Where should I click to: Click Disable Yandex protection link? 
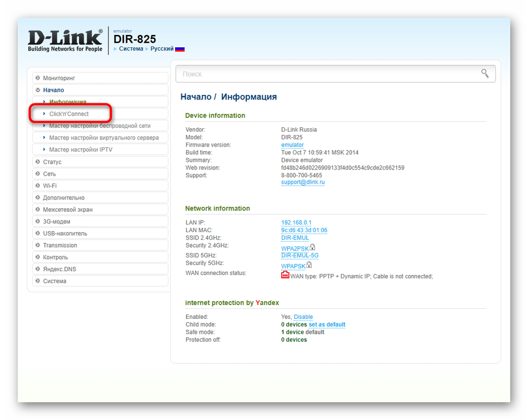point(303,317)
